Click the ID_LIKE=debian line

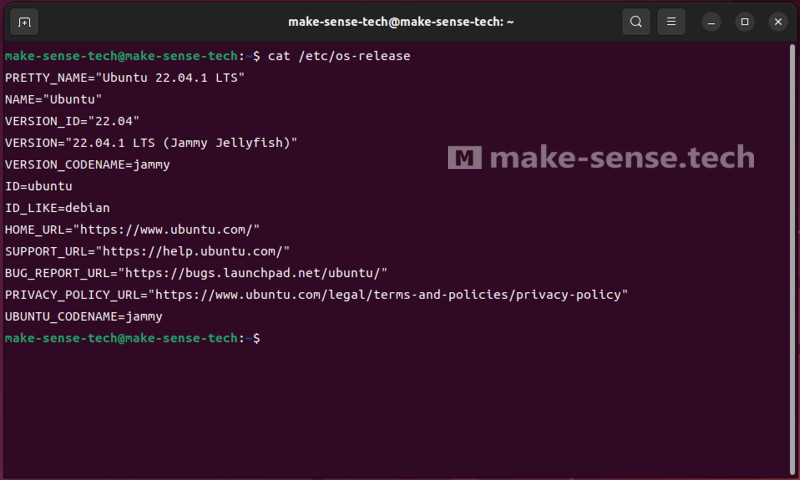[x=57, y=208]
